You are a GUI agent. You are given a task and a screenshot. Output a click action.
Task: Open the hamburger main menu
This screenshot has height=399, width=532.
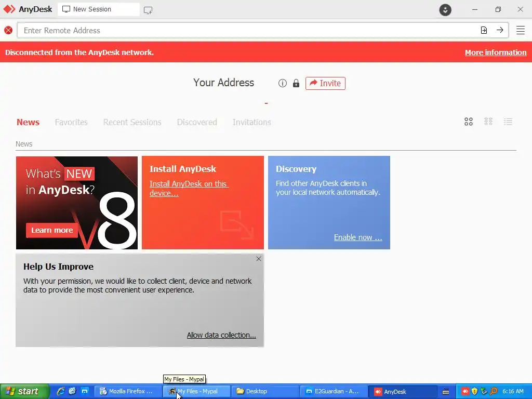[521, 30]
